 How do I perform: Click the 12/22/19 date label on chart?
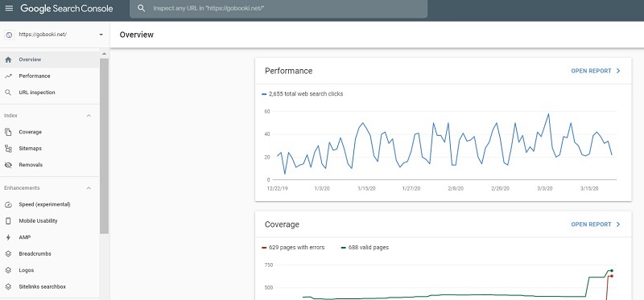(276, 188)
